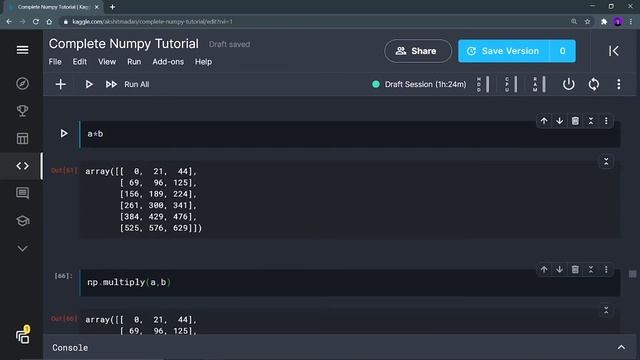
Task: Open the View menu
Action: point(107,62)
